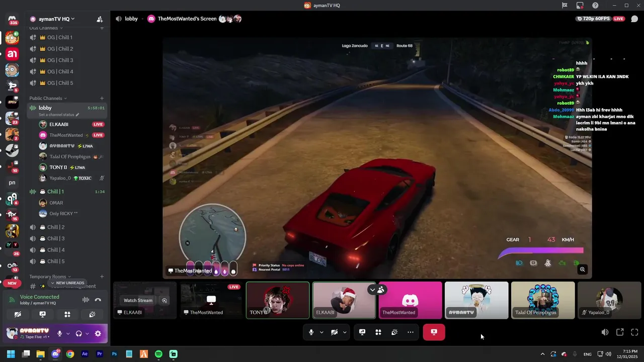The height and width of the screenshot is (362, 644).
Task: Open Photoshop from the Windows taskbar
Action: pos(114,354)
